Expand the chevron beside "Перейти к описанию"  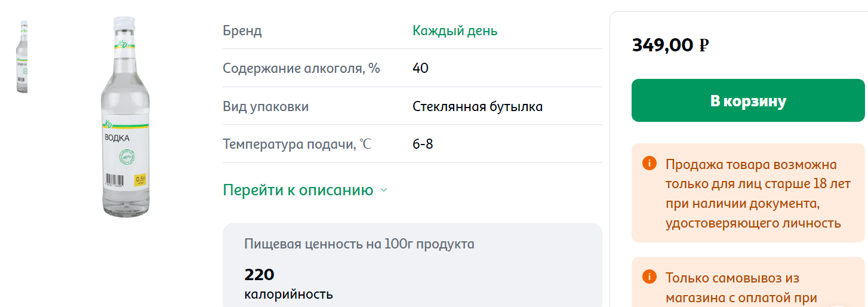pyautogui.click(x=384, y=191)
